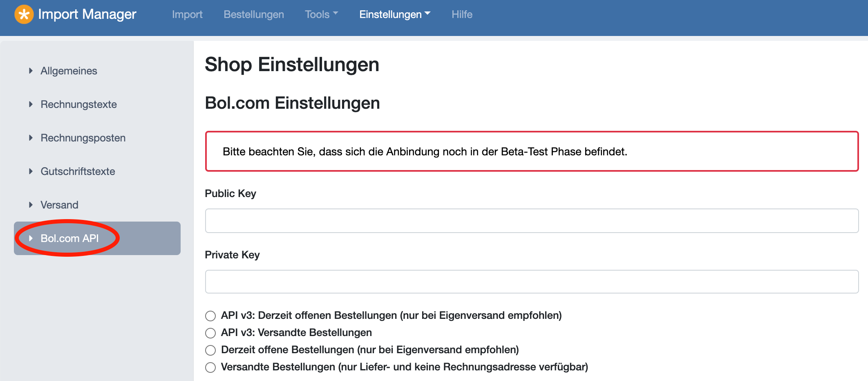Viewport: 868px width, 381px height.
Task: Open the Hilfe page
Action: pos(462,14)
